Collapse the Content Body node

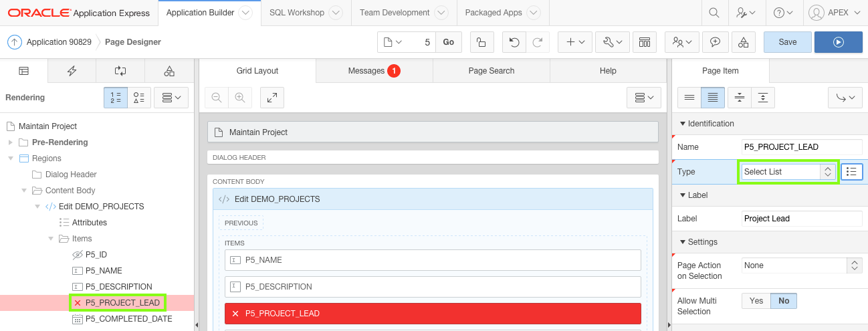click(23, 191)
